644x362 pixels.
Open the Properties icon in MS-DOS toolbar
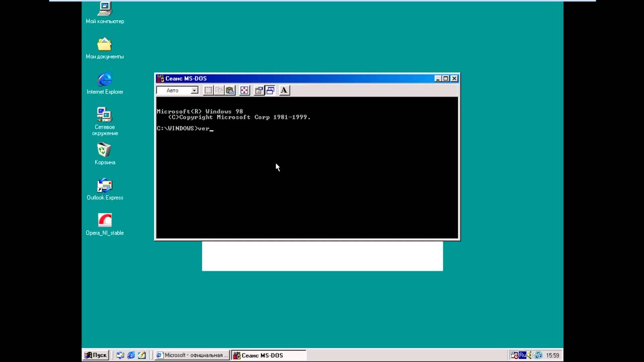259,90
